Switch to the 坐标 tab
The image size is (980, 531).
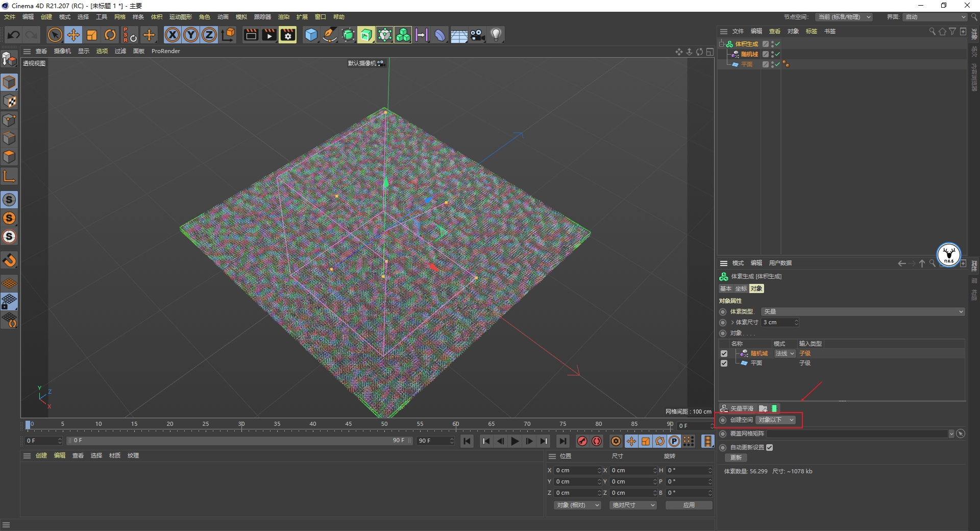(x=741, y=289)
